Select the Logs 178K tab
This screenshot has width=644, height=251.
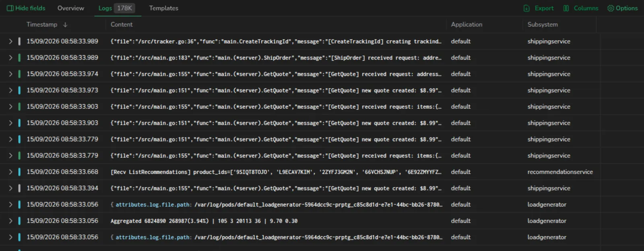point(117,8)
